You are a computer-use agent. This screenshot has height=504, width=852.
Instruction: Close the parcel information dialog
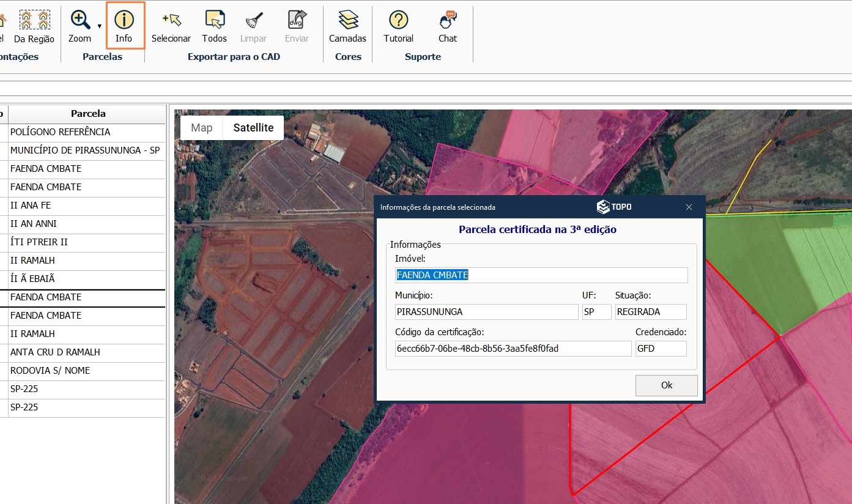click(x=689, y=207)
